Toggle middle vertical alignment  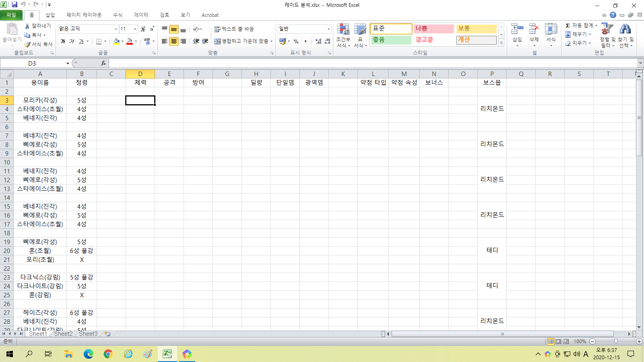174,29
